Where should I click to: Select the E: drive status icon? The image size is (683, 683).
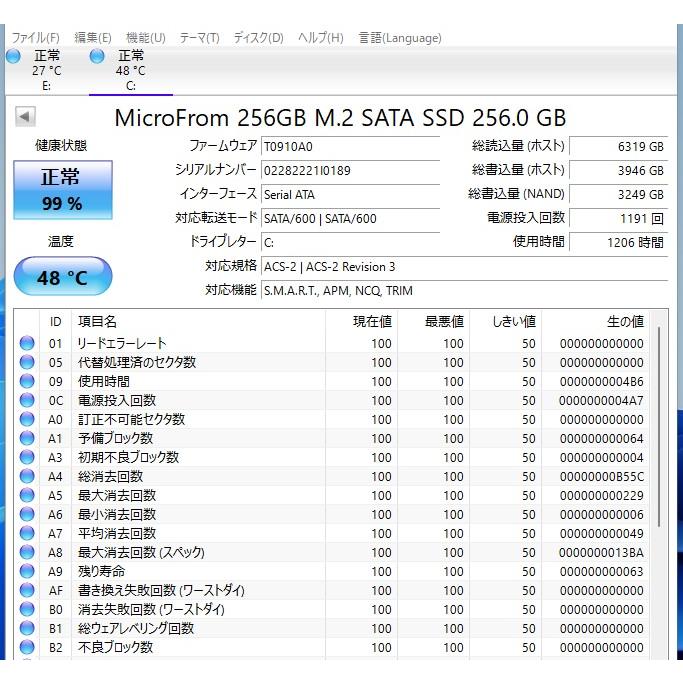tap(13, 56)
